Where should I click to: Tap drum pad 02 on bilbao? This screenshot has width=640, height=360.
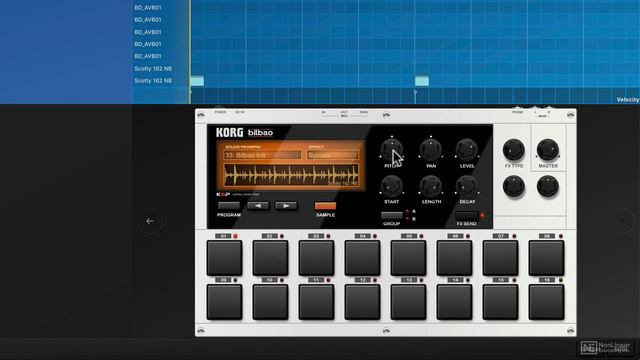270,258
